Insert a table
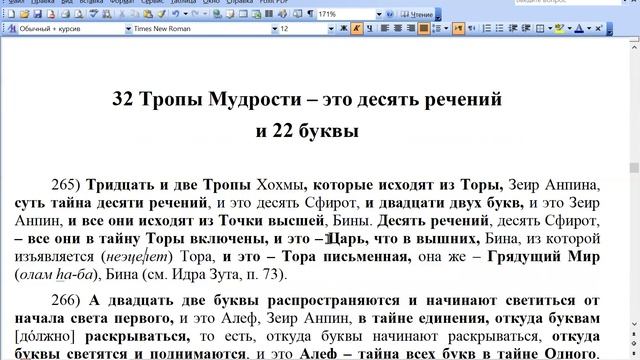640x360 pixels. 243,14
